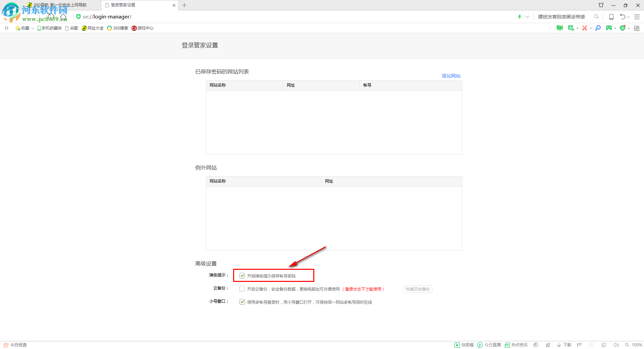
Task: Expand the dropdown next to lightning icon
Action: 527,17
